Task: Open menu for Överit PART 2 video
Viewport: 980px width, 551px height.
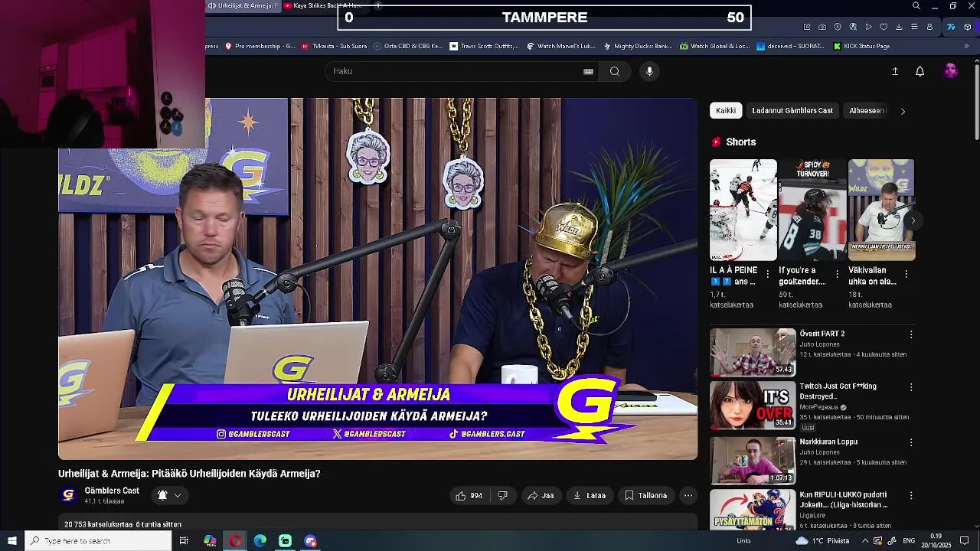Action: coord(910,334)
